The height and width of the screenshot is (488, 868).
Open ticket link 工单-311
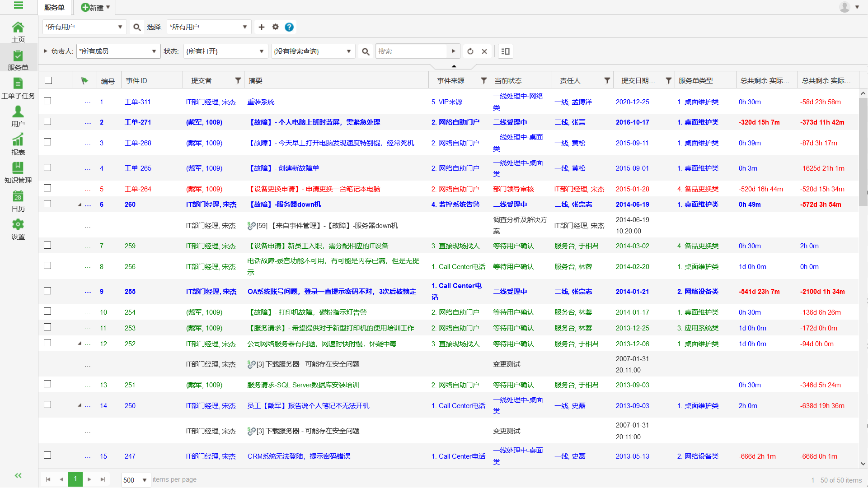[137, 102]
